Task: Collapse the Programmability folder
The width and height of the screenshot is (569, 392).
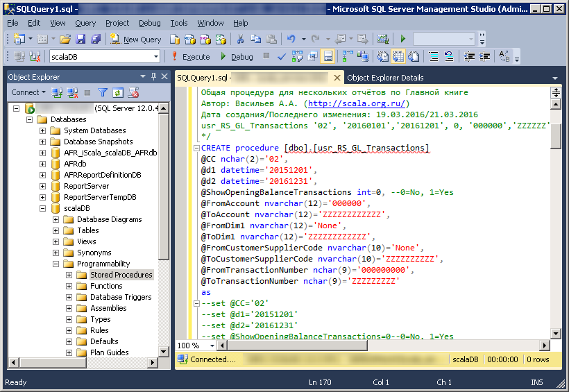Action: [x=56, y=264]
